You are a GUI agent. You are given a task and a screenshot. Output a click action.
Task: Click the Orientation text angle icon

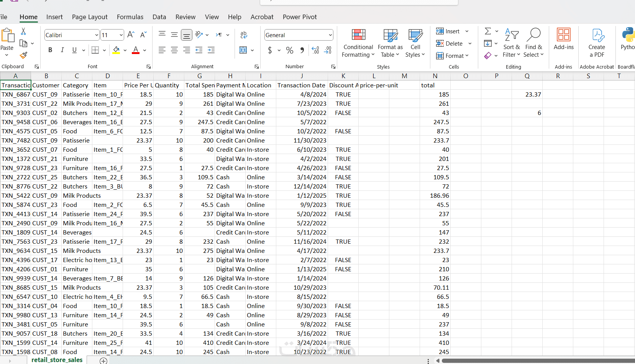point(199,34)
